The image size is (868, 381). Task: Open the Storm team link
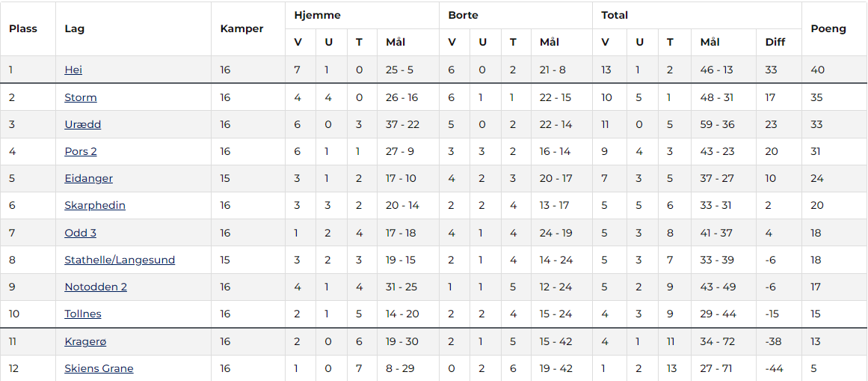(x=80, y=97)
